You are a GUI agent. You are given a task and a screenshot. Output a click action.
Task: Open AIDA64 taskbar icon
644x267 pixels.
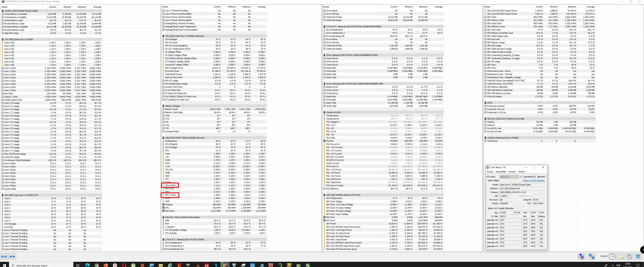coord(206,265)
